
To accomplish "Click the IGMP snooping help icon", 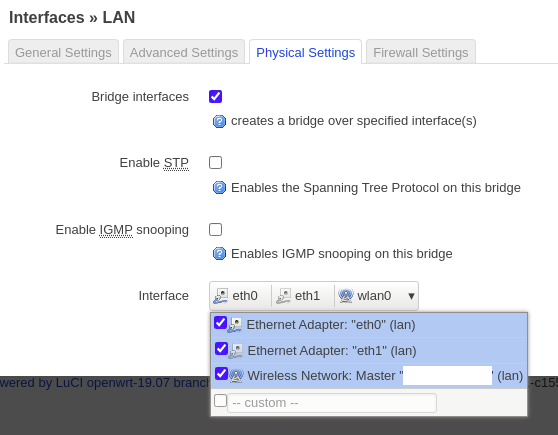I will coord(219,254).
